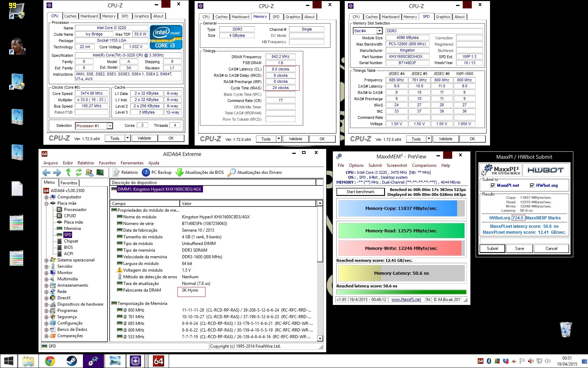Select Chipset in the AIDA64 tree
Viewport: 588px width, 368px height.
click(x=68, y=241)
